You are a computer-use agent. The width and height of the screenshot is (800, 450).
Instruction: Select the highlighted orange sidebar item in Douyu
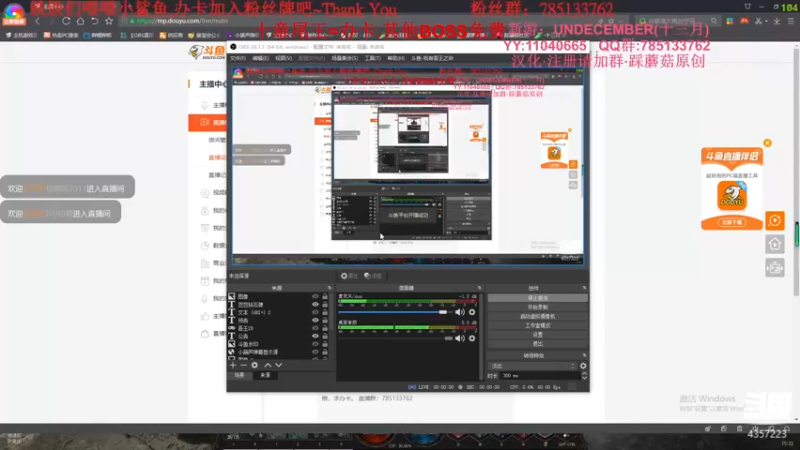pos(208,122)
